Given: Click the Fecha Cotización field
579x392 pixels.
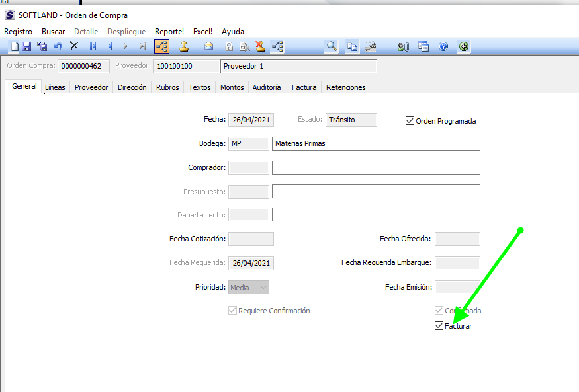Looking at the screenshot, I should tap(251, 239).
